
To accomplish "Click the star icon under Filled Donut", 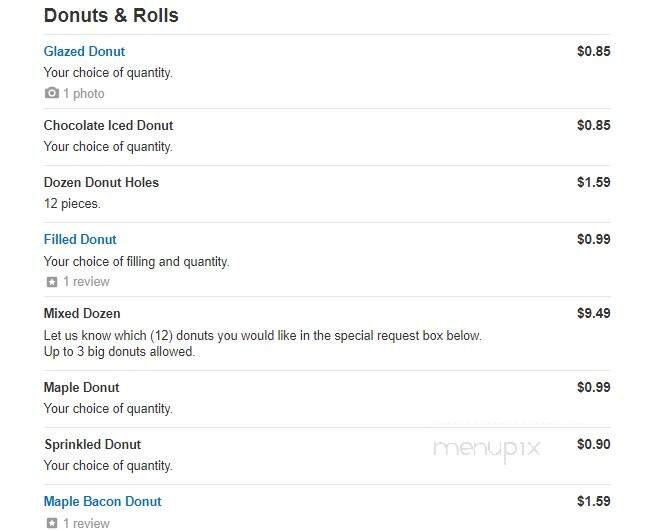I will 52,282.
